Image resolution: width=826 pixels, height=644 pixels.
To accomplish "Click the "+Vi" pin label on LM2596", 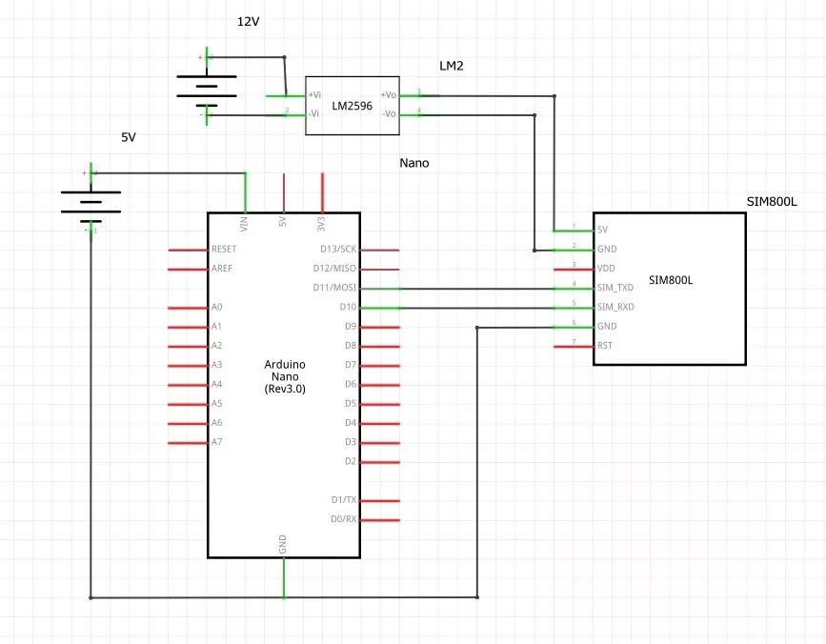I will (x=314, y=94).
